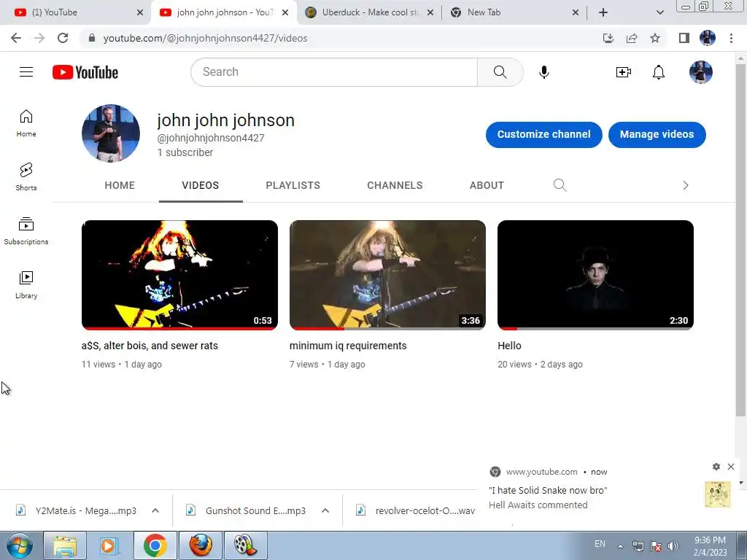Viewport: 747px width, 560px height.
Task: Open the Windows Start menu orb
Action: pyautogui.click(x=19, y=545)
